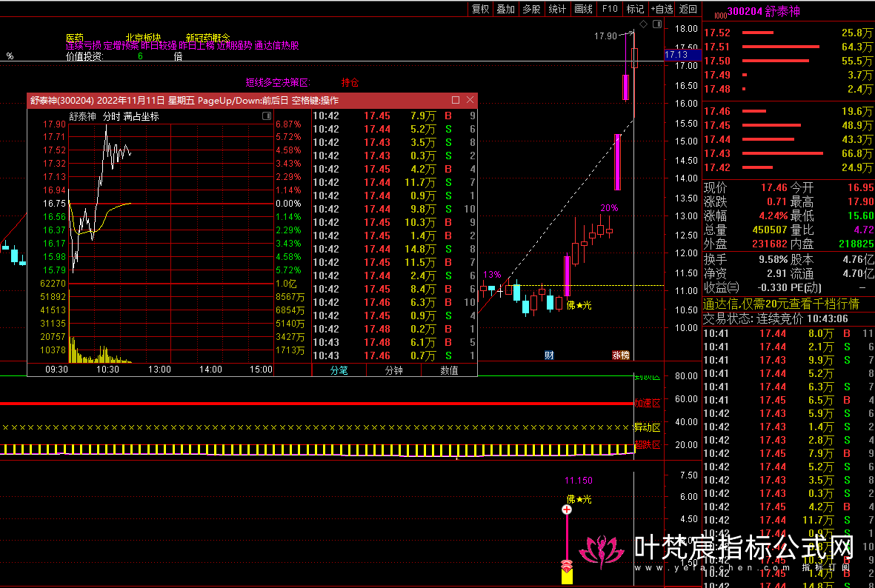875x588 pixels.
Task: Toggle the side panel icon beside the diamond
Action: click(x=657, y=24)
